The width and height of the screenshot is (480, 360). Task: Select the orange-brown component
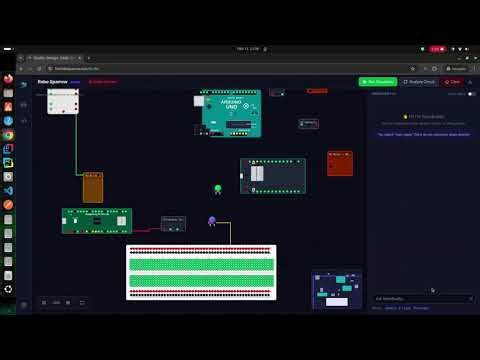pos(93,188)
